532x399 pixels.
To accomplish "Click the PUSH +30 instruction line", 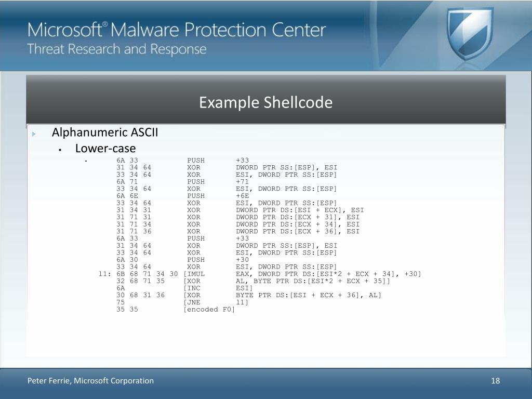I will pos(182,260).
